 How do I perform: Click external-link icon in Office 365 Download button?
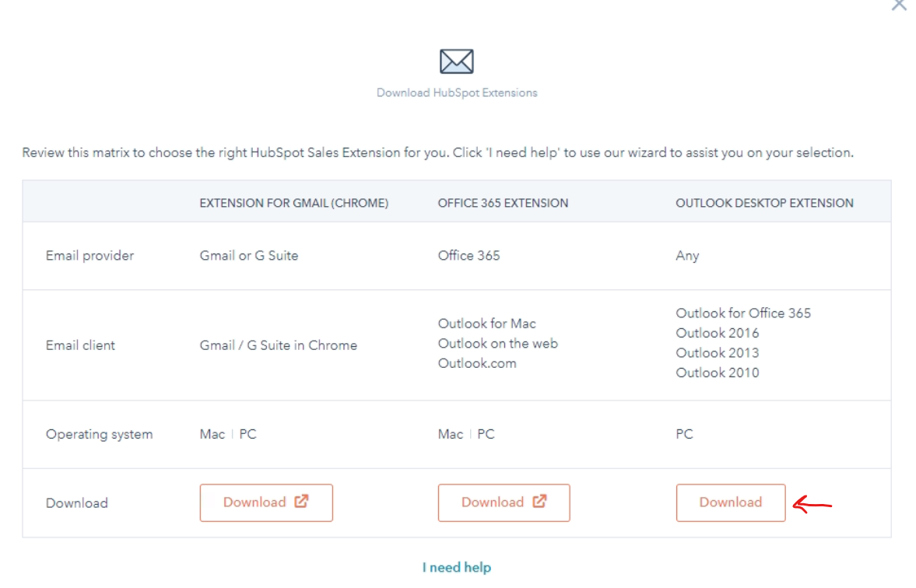(x=539, y=502)
